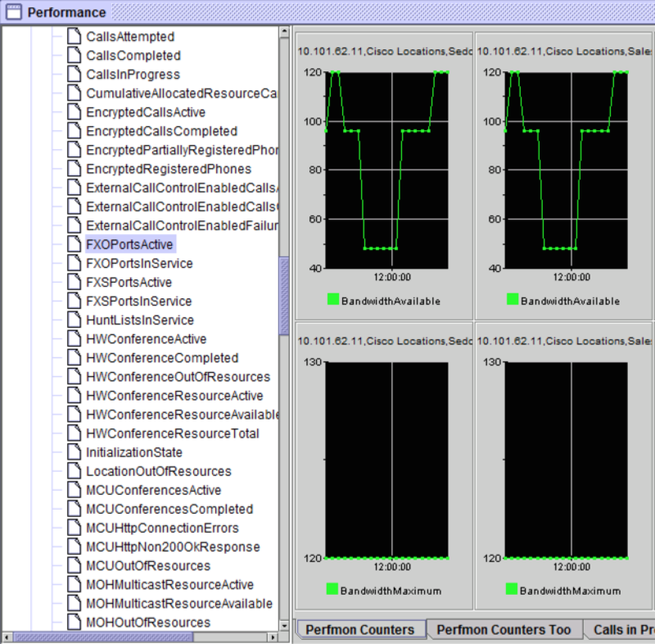Select the Sale BandwidthMaximum chart plot
This screenshot has width=655, height=644.
click(567, 460)
